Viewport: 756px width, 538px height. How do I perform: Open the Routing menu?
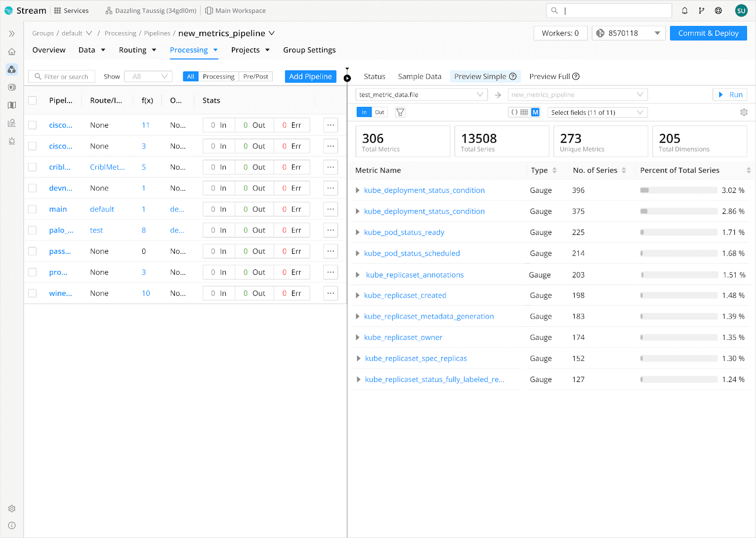137,50
